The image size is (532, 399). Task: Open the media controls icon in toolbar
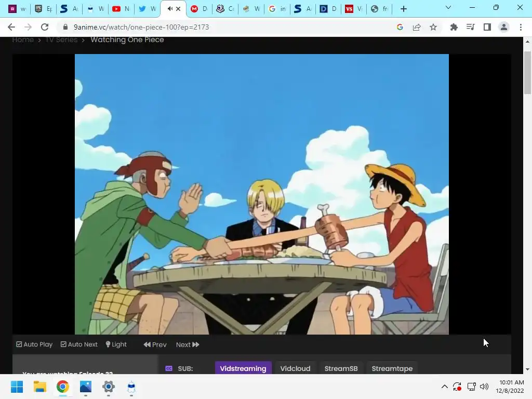click(470, 27)
